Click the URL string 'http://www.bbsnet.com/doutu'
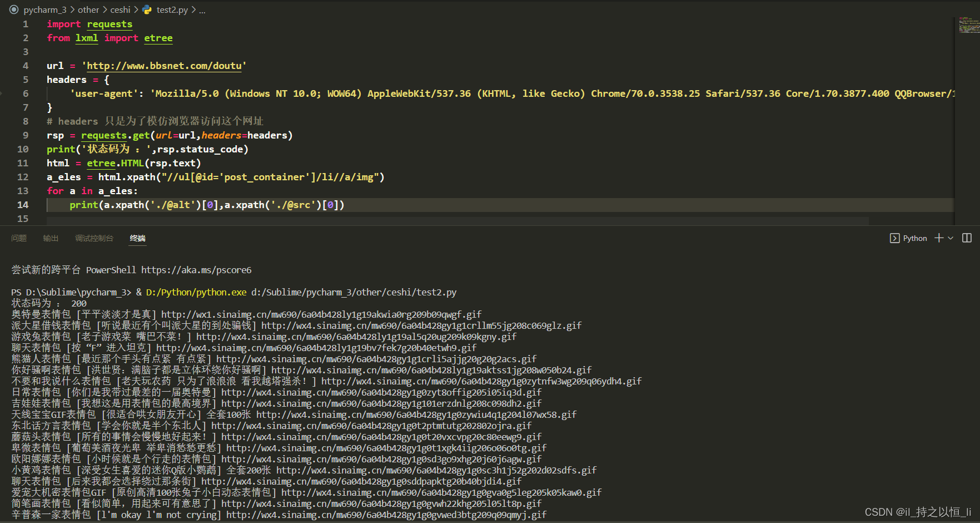 164,66
